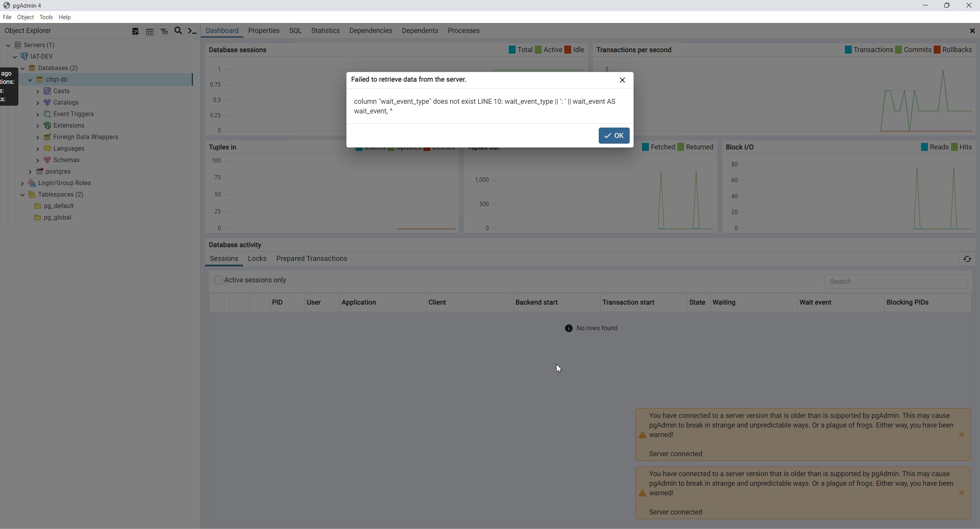Refresh the Database activity panel
The image size is (980, 529).
point(967,259)
